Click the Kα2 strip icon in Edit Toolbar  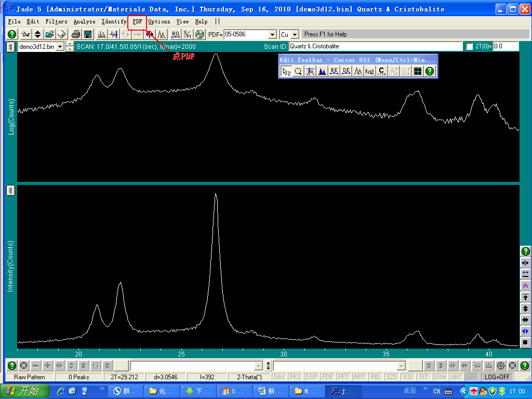point(370,71)
